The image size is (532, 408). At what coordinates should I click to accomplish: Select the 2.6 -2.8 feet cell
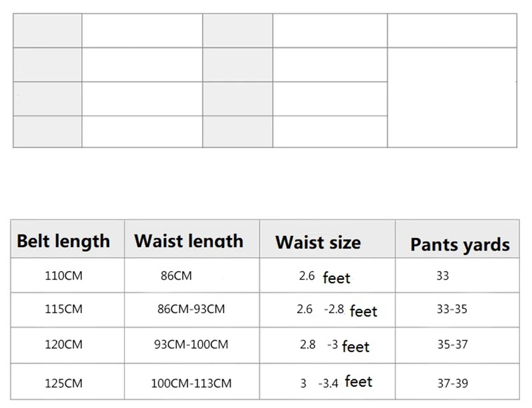point(327,310)
